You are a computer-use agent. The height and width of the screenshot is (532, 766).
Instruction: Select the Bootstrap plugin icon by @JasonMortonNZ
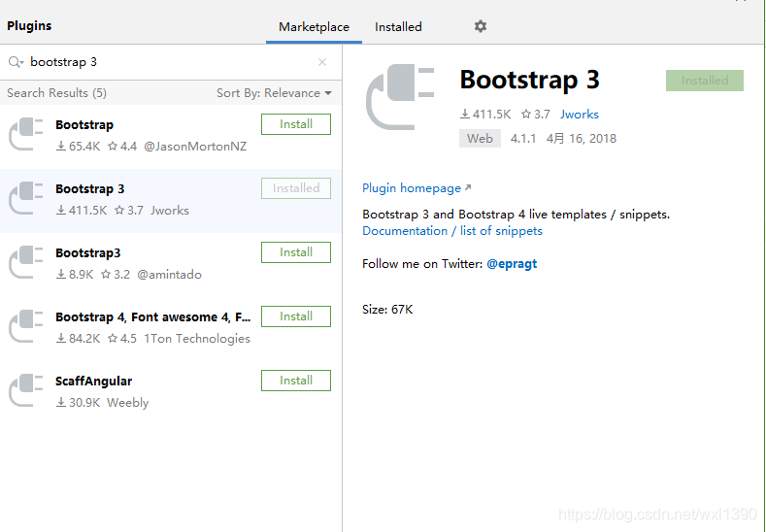[26, 135]
